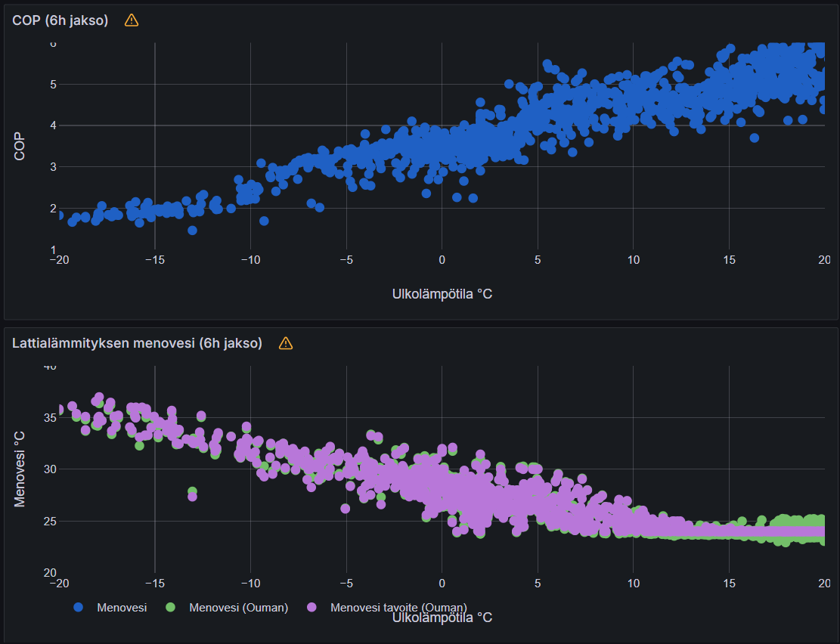This screenshot has height=644, width=840.
Task: Click the −15 tick label on COP chart x-axis
Action: (x=154, y=260)
